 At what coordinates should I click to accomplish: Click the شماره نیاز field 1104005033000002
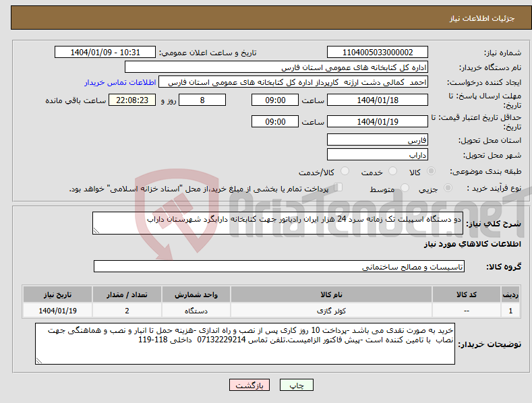click(378, 53)
